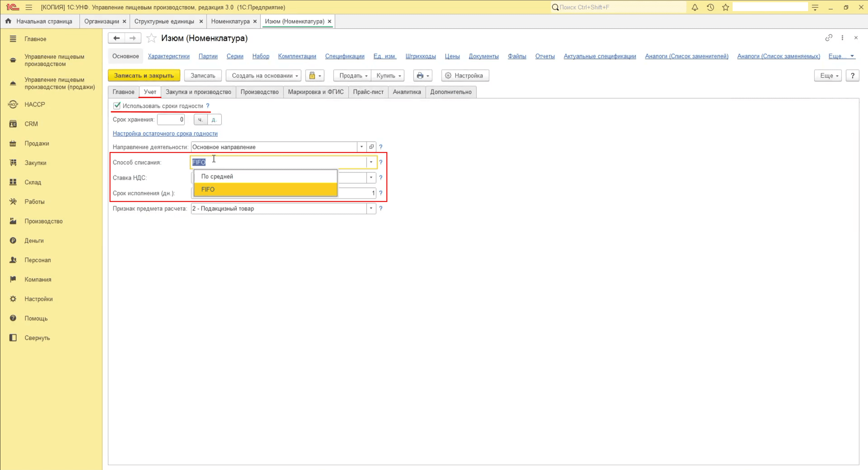Open the Характеристики link
The image size is (868, 470).
(169, 56)
